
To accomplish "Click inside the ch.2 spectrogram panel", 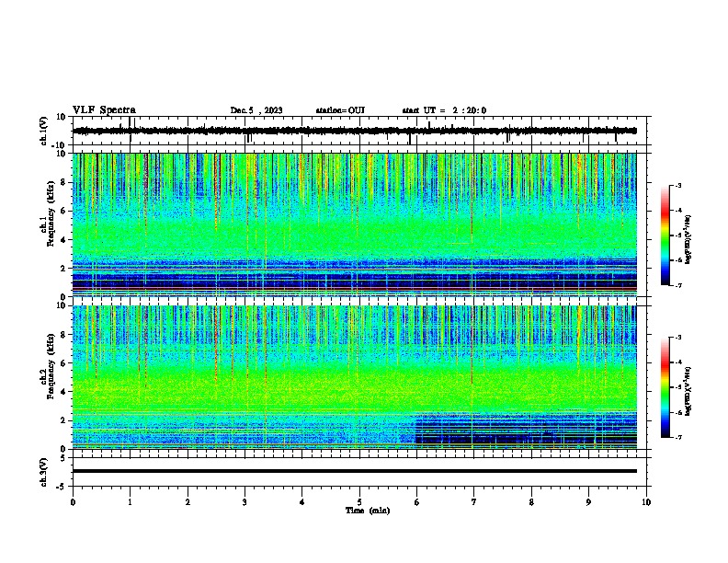I will pyautogui.click(x=354, y=377).
